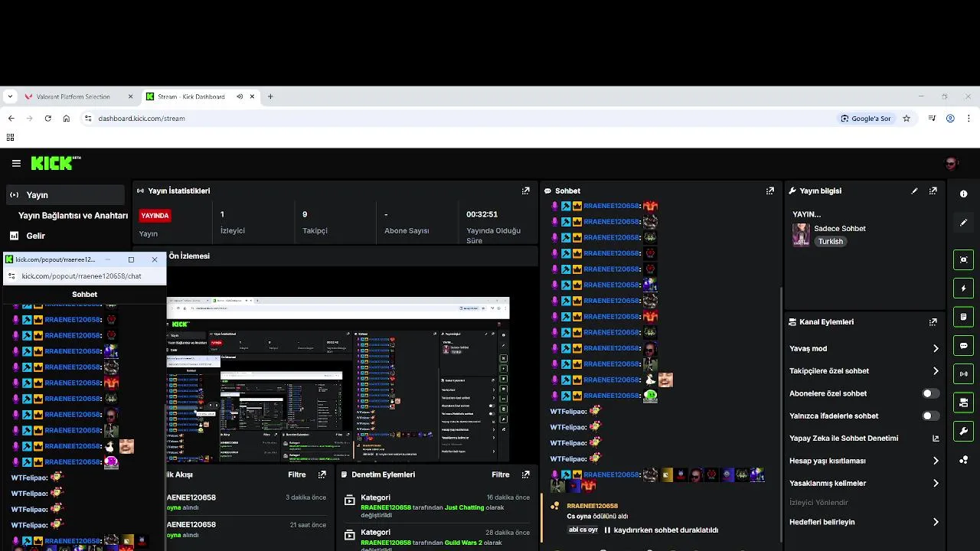Open the browser apps grid shortcut
This screenshot has height=551, width=980.
point(10,138)
